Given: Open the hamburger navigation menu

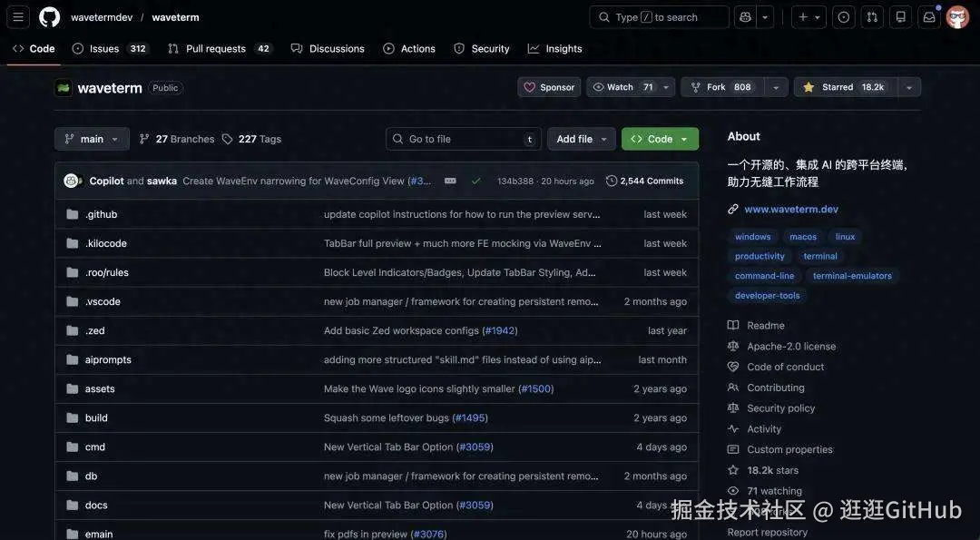Looking at the screenshot, I should (x=18, y=17).
